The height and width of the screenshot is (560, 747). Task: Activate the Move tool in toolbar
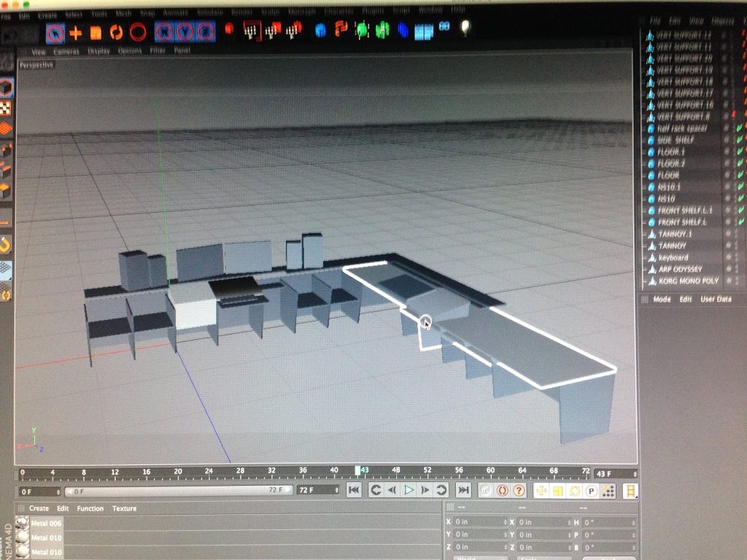75,33
